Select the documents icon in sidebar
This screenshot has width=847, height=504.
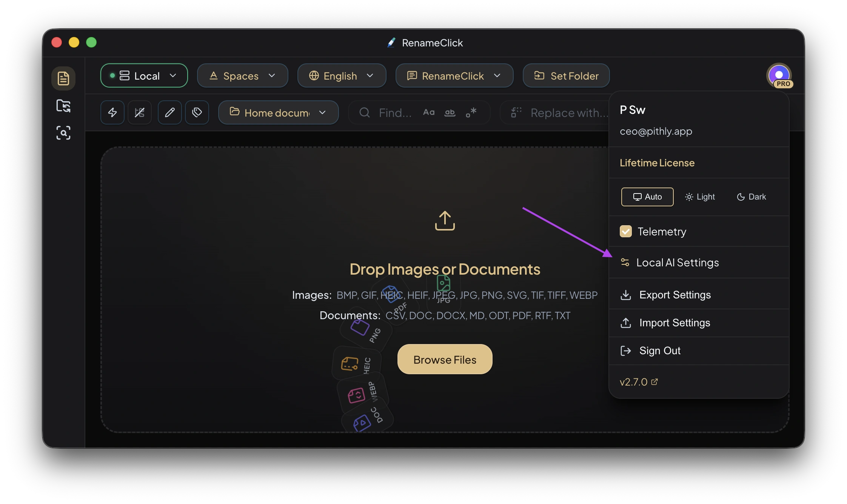pos(63,78)
